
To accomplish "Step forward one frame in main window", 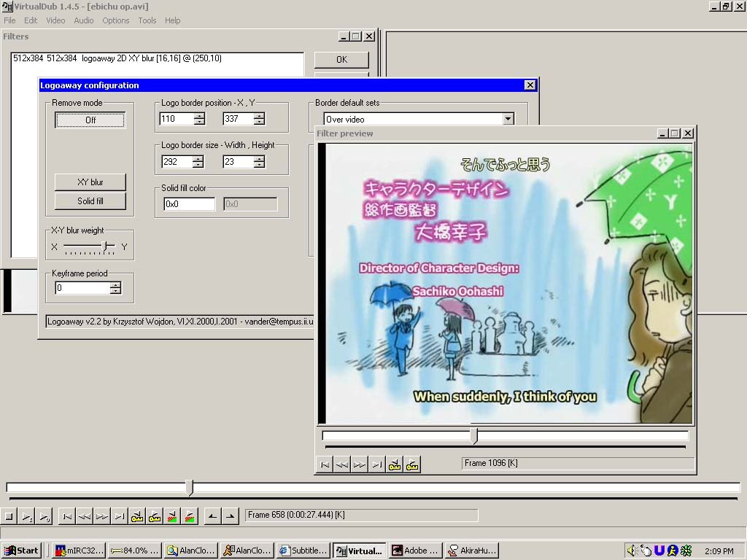I will pos(102,516).
